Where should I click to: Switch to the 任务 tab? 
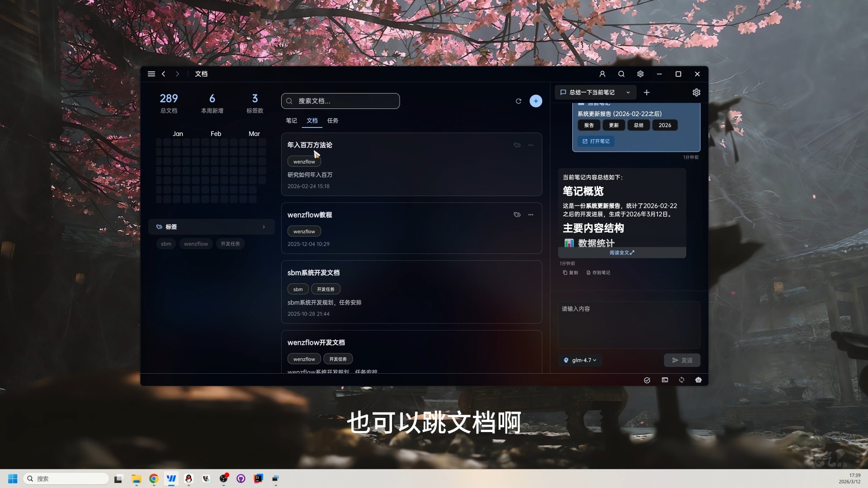point(333,121)
